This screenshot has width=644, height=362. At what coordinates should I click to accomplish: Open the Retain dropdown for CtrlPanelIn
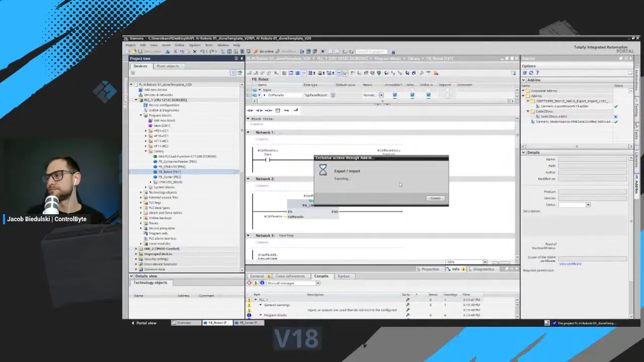point(381,95)
